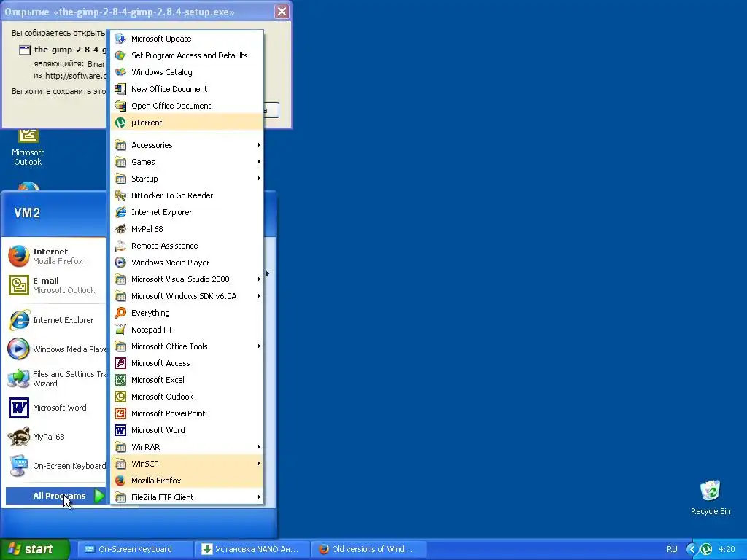Click Microsoft Visual Studio 2008 folder entry
Screen dimensions: 747x560
(x=187, y=279)
